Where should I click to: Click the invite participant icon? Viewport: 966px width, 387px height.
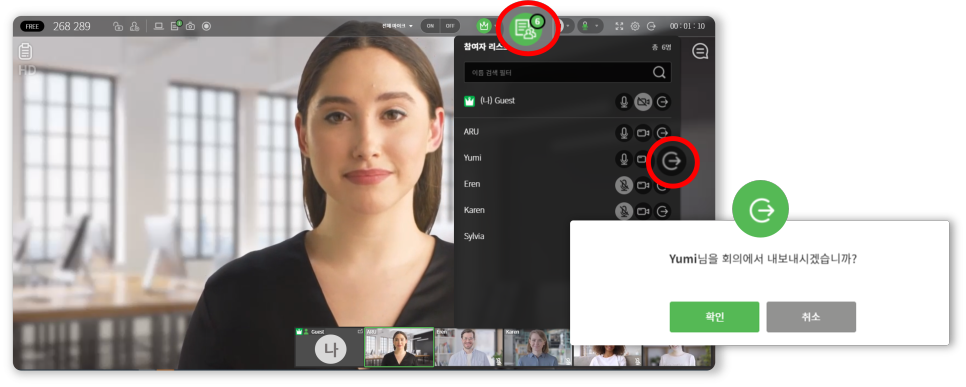coord(134,26)
